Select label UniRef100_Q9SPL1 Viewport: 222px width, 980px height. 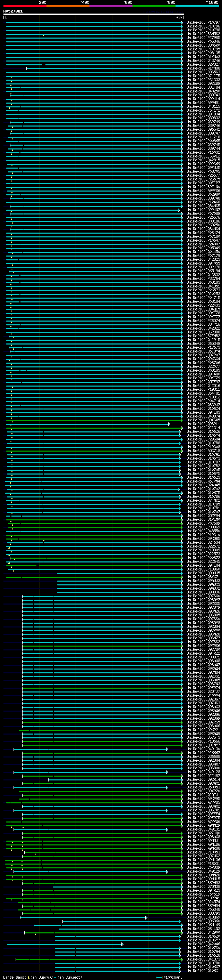[203, 424]
